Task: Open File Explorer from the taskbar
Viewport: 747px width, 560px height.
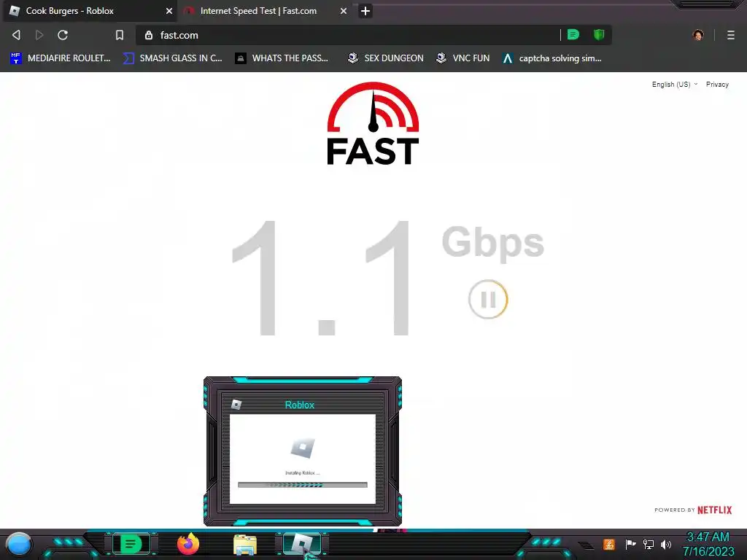Action: 245,545
